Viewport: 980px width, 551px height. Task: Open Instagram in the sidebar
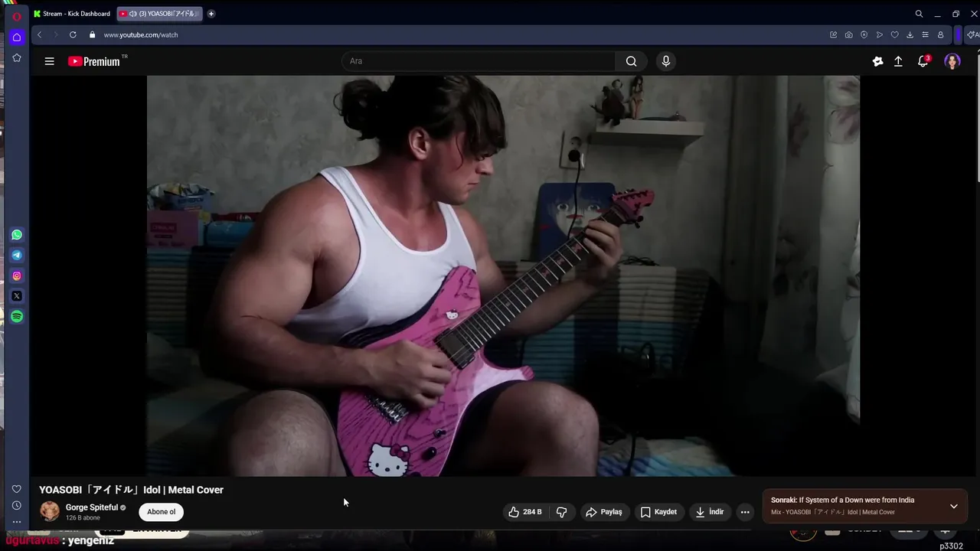[17, 275]
